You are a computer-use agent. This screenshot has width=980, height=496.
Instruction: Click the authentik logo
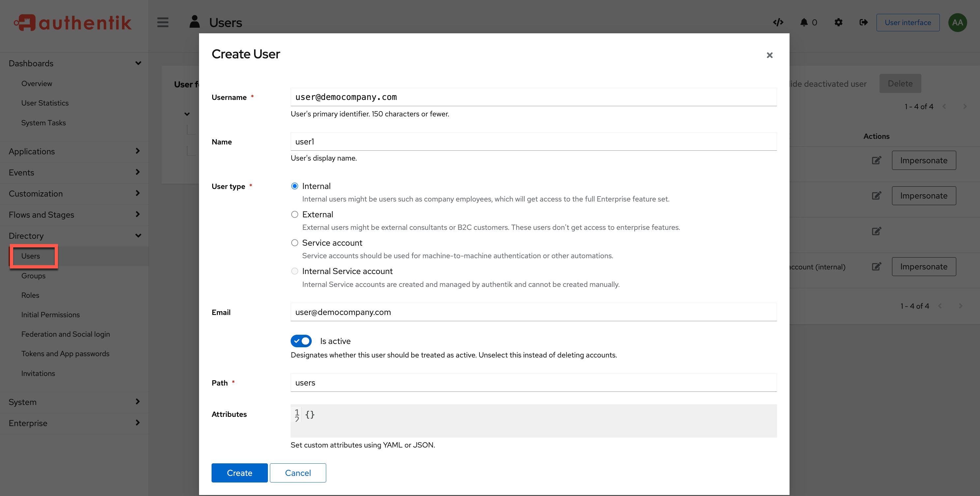click(73, 23)
